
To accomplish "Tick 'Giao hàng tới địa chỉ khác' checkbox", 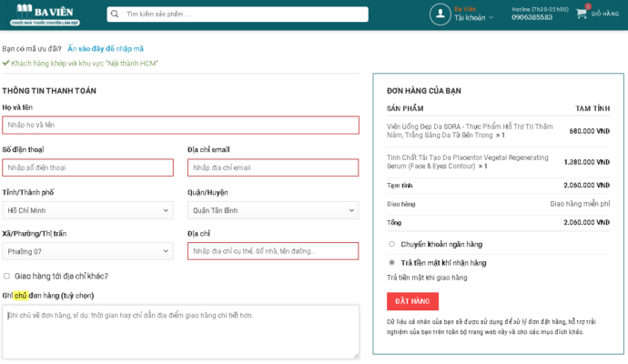I will [7, 276].
